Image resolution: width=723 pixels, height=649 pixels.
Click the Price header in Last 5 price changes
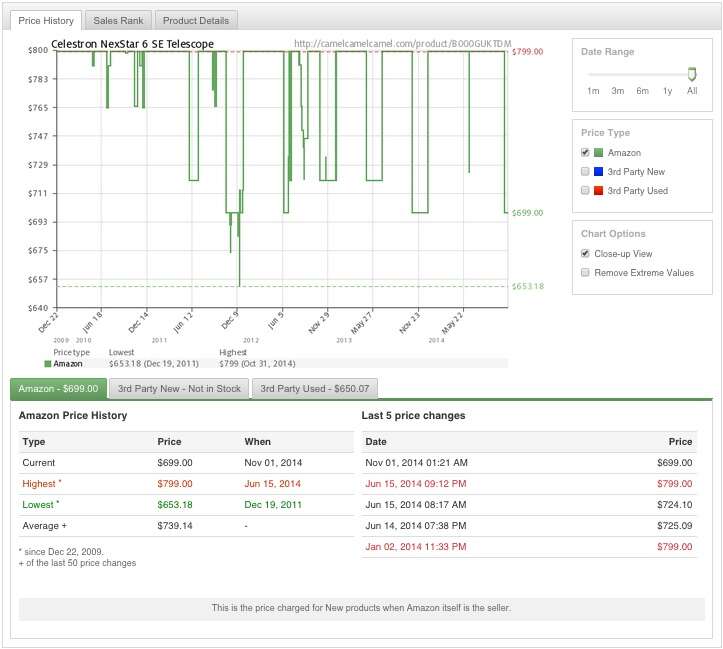click(680, 442)
